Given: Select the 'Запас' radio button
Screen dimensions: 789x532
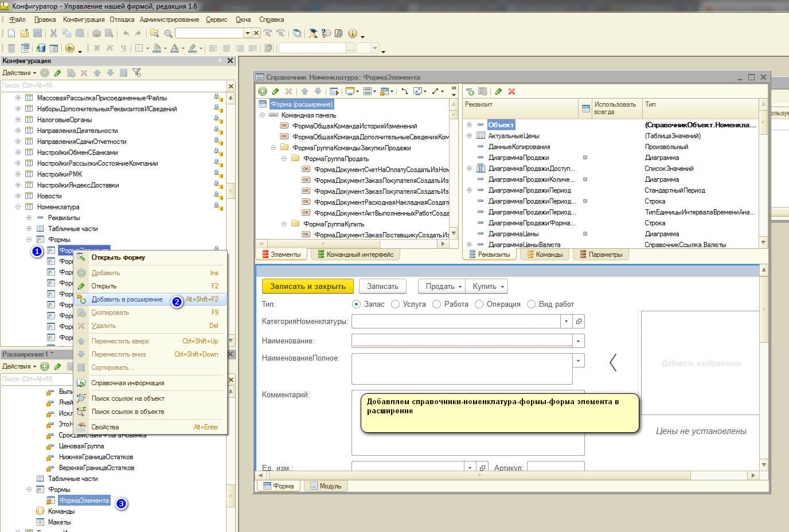Looking at the screenshot, I should 357,304.
